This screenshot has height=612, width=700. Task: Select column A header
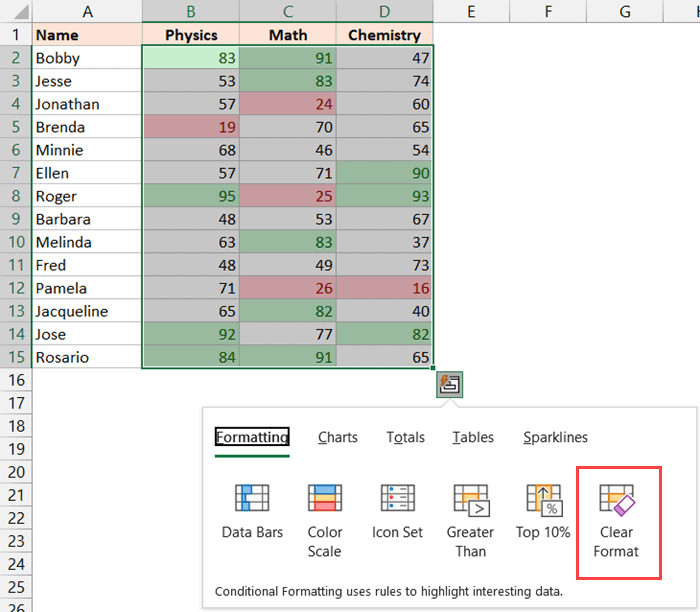88,11
